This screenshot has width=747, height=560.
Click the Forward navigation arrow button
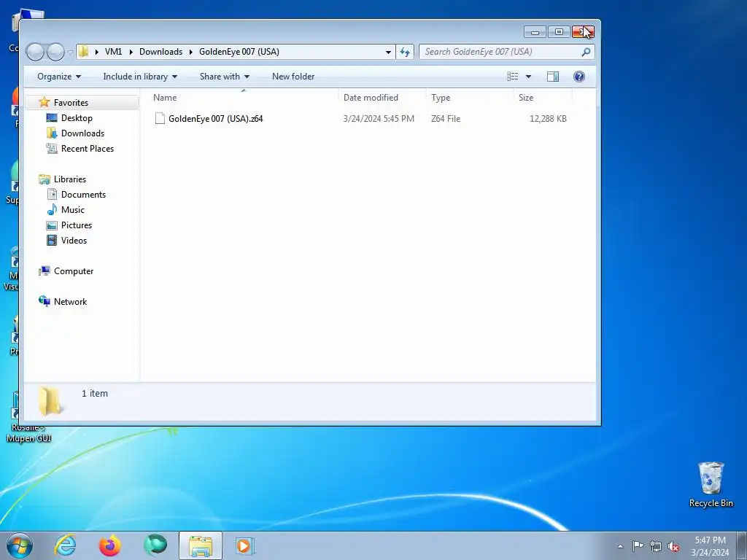tap(55, 52)
